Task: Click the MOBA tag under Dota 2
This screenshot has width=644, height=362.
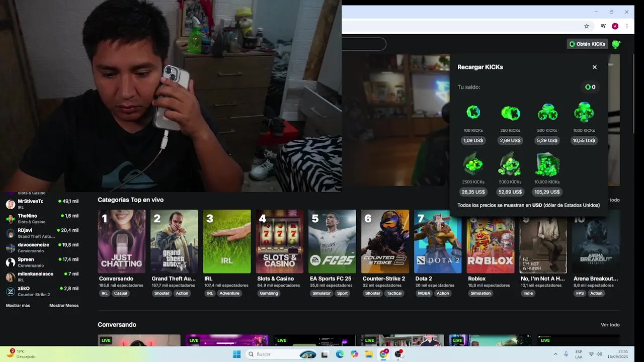Action: click(x=424, y=293)
